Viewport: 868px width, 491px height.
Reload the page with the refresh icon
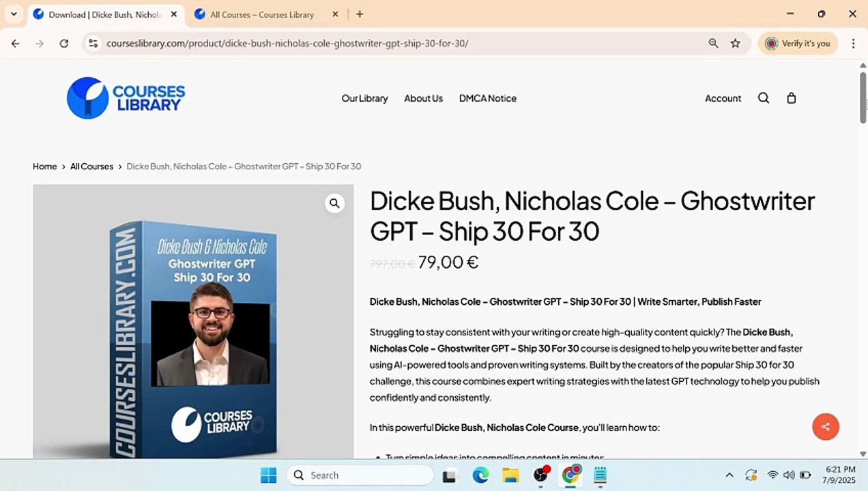coord(64,43)
